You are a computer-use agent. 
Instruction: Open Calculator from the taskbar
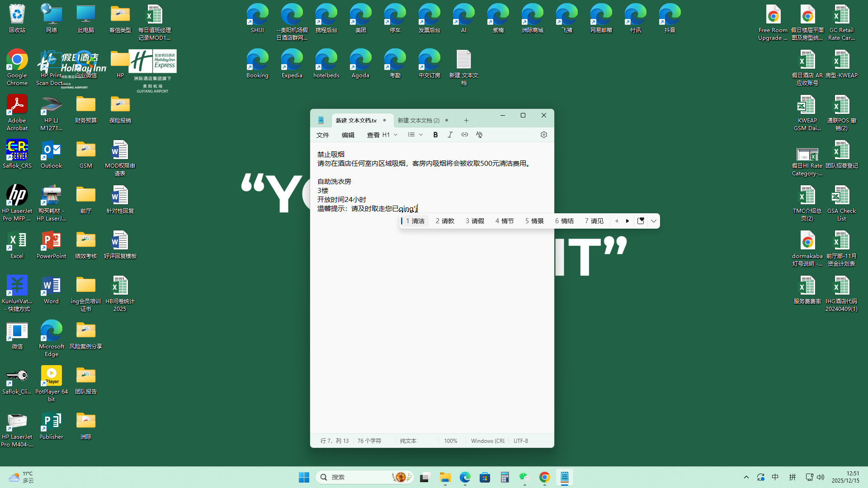pos(505,477)
